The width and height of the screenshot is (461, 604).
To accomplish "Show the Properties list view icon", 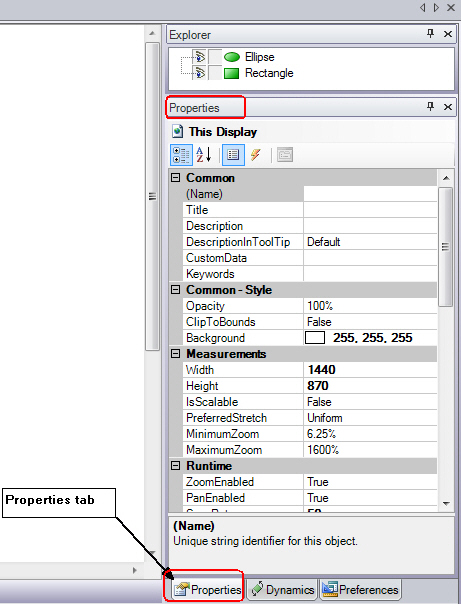I will tap(233, 155).
